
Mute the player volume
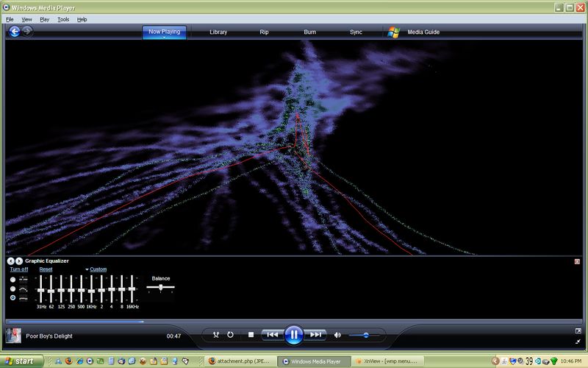(x=337, y=335)
